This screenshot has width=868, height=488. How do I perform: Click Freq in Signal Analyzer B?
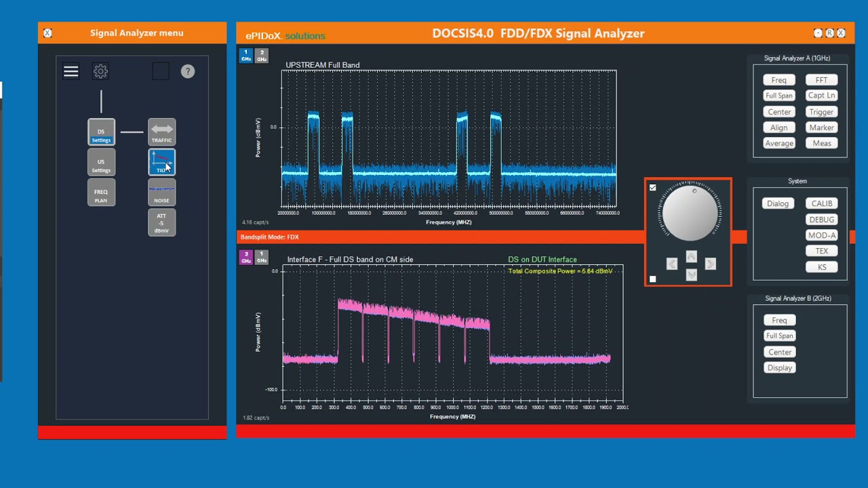[779, 321]
